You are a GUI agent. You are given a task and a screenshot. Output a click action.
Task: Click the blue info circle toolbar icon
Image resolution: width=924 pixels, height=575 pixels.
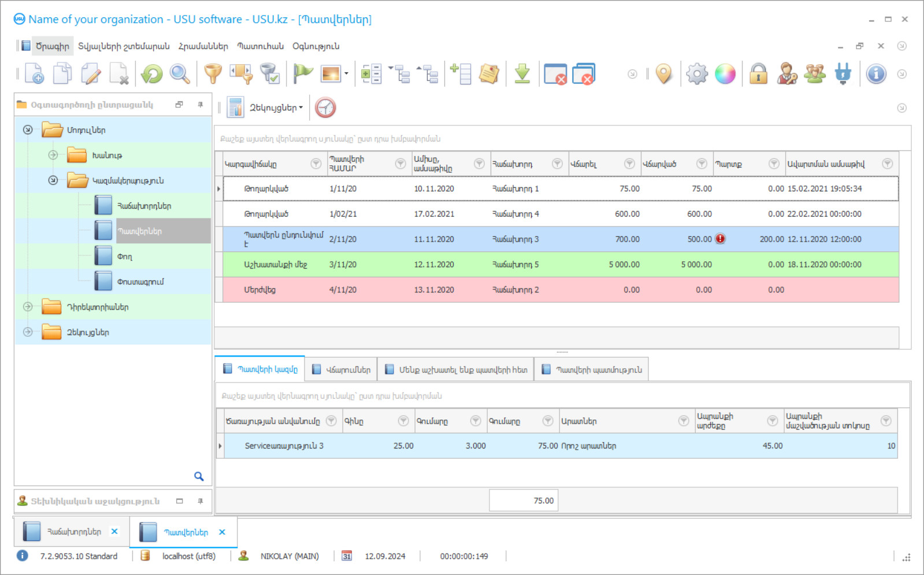[x=876, y=74]
